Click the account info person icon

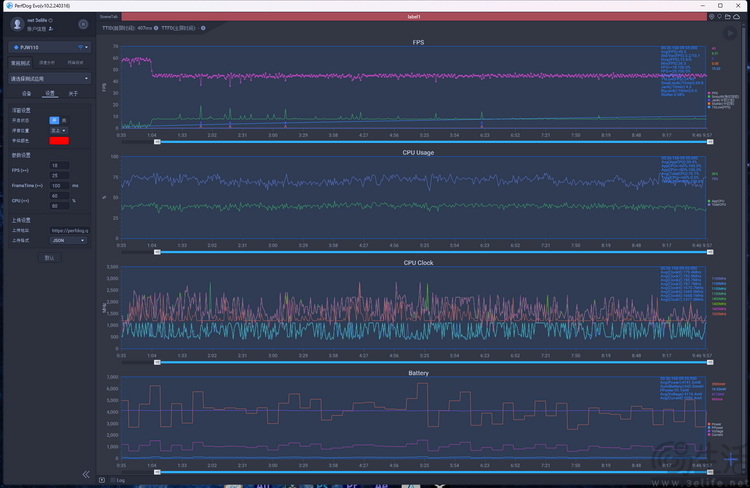coord(51,29)
